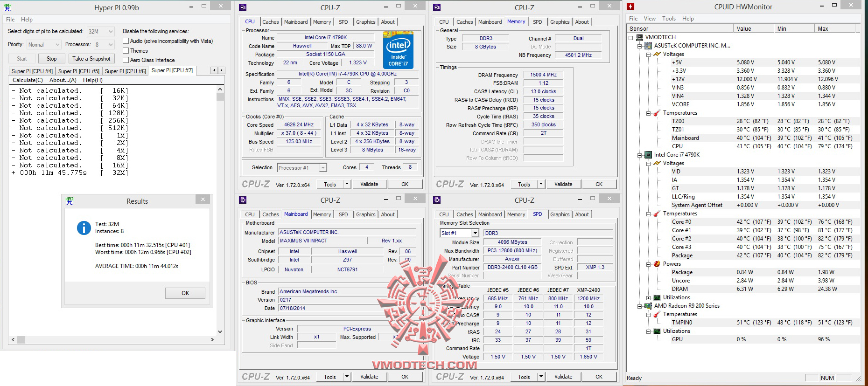
Task: Click the blue info icon in Results dialog
Action: tap(84, 227)
